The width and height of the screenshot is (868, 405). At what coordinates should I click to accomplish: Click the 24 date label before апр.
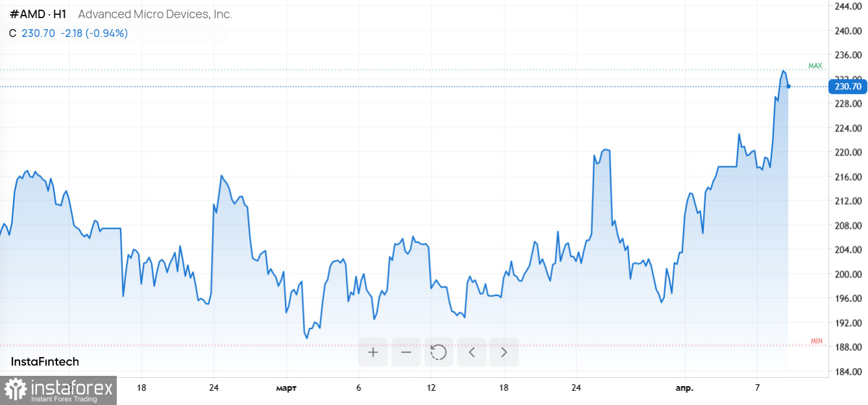coord(575,388)
